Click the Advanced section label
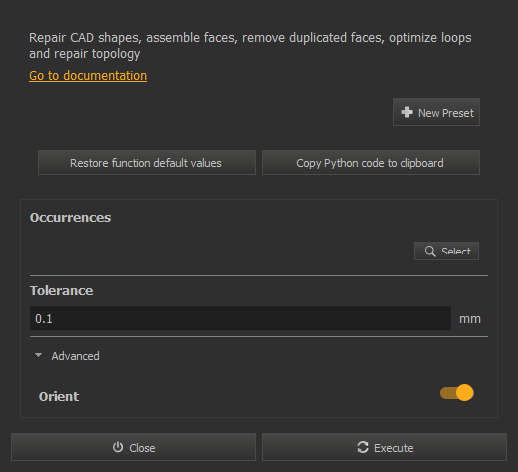The image size is (518, 472). pyautogui.click(x=75, y=356)
